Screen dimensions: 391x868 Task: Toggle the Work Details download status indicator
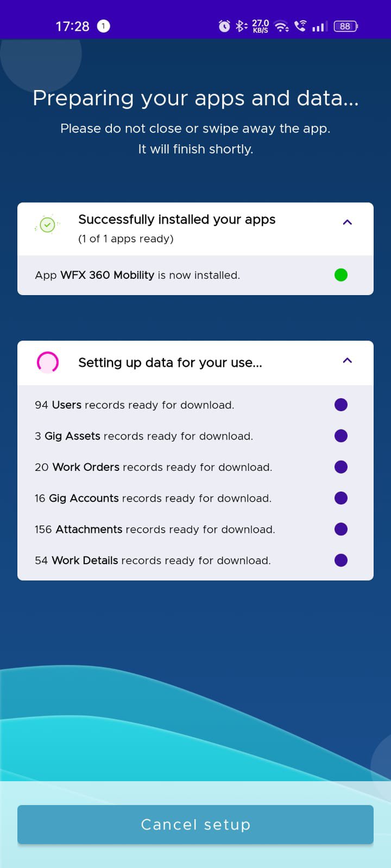tap(340, 560)
